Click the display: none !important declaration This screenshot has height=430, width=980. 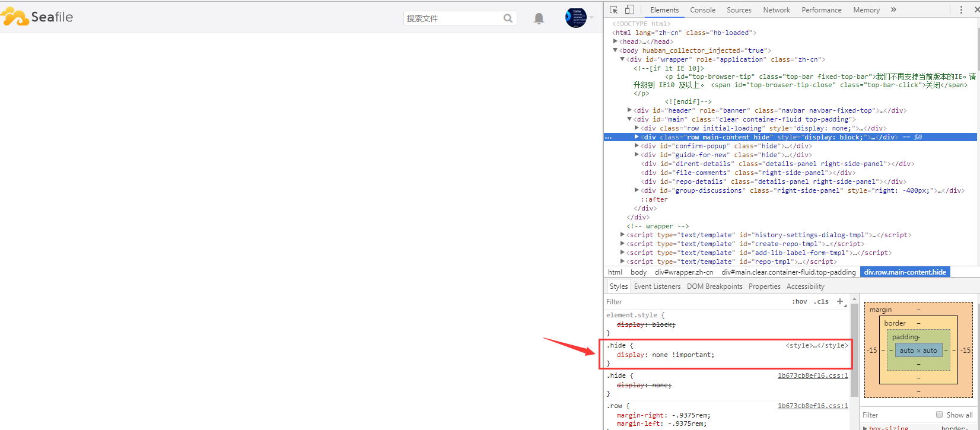click(666, 355)
